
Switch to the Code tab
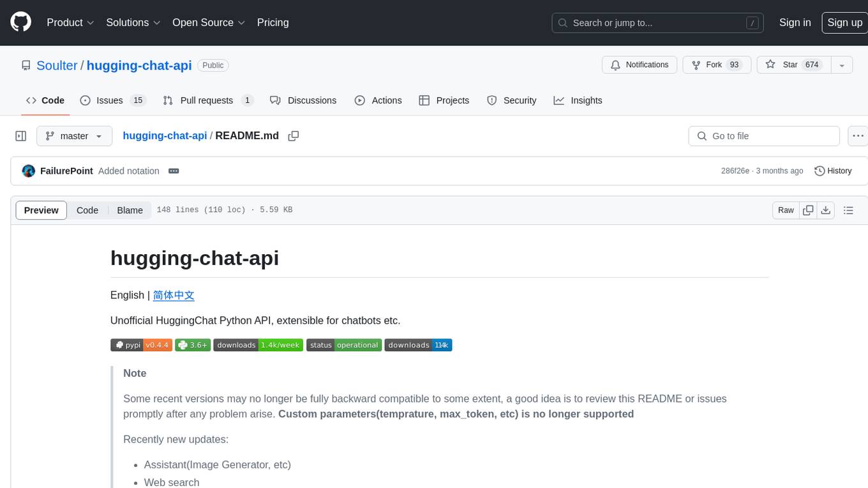45,100
